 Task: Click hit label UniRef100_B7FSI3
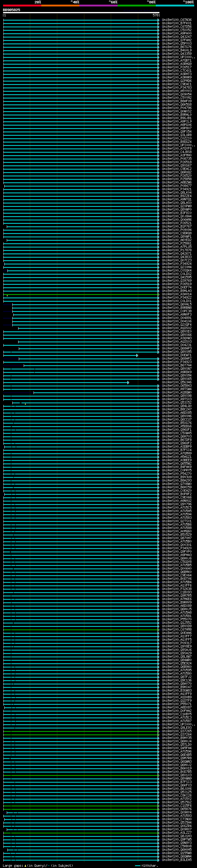pyautogui.click(x=177, y=782)
